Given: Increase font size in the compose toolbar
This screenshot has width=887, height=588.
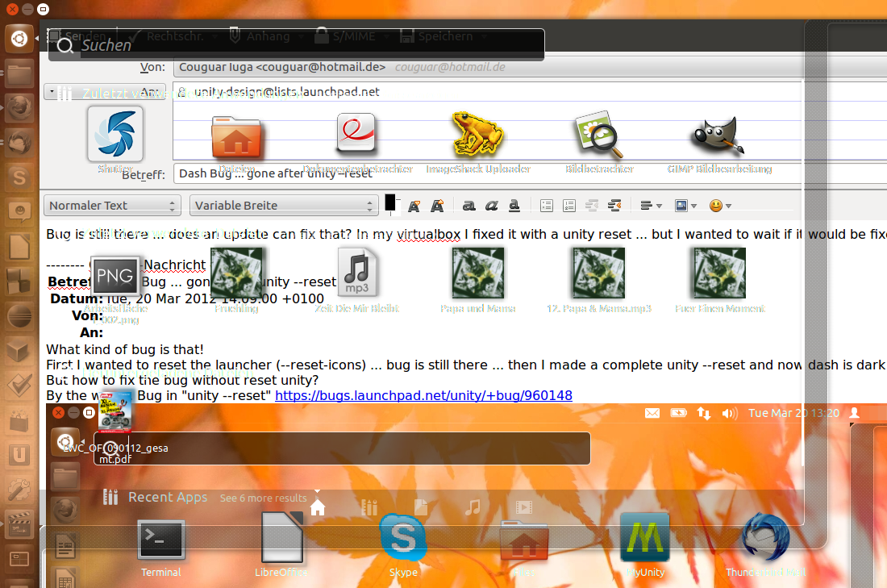Looking at the screenshot, I should click(x=437, y=206).
